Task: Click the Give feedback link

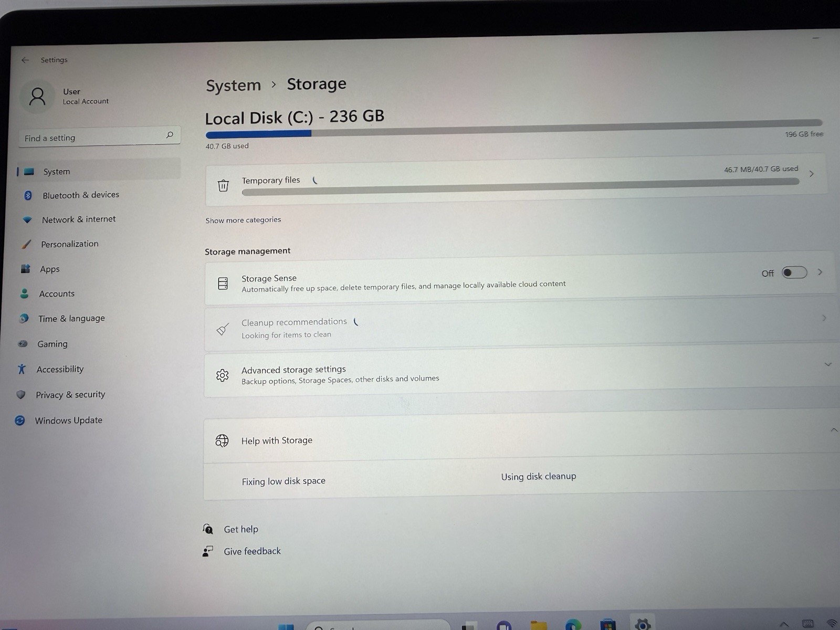Action: coord(252,551)
